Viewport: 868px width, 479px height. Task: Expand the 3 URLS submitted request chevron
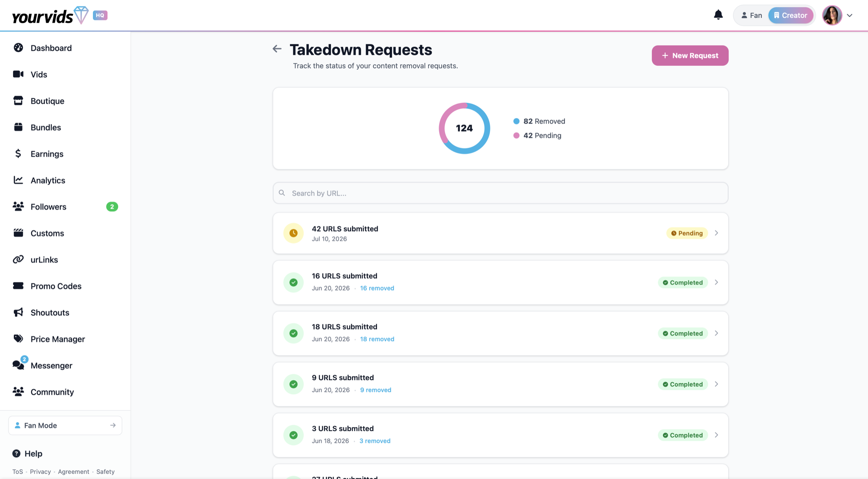716,435
